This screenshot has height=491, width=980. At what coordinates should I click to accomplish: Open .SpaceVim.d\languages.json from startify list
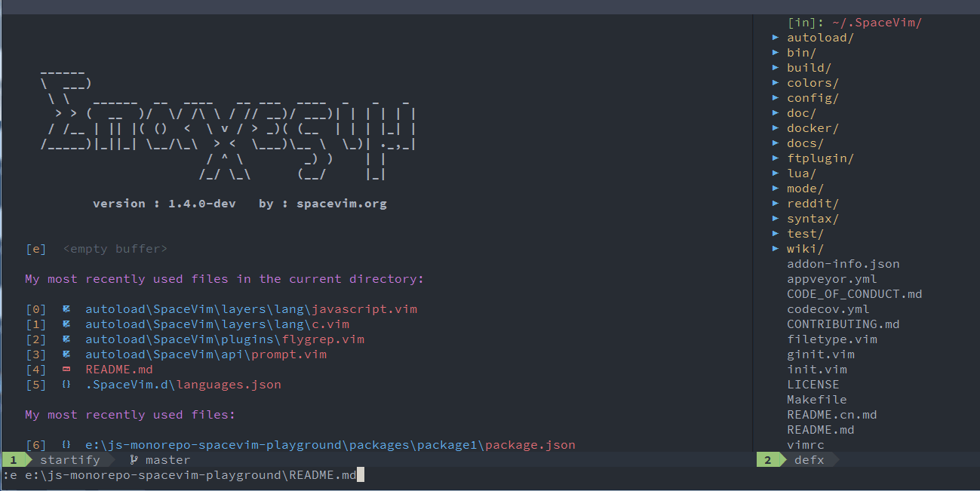point(183,385)
